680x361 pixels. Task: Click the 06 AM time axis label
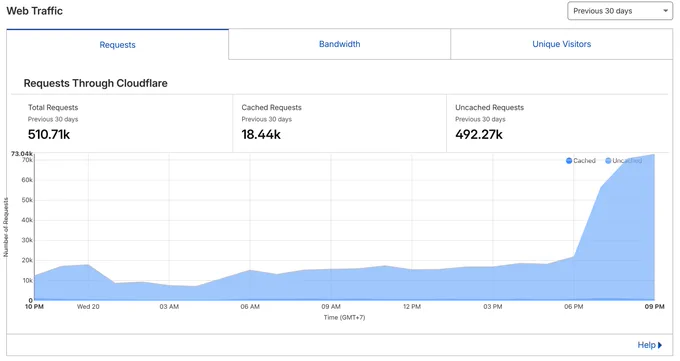250,307
